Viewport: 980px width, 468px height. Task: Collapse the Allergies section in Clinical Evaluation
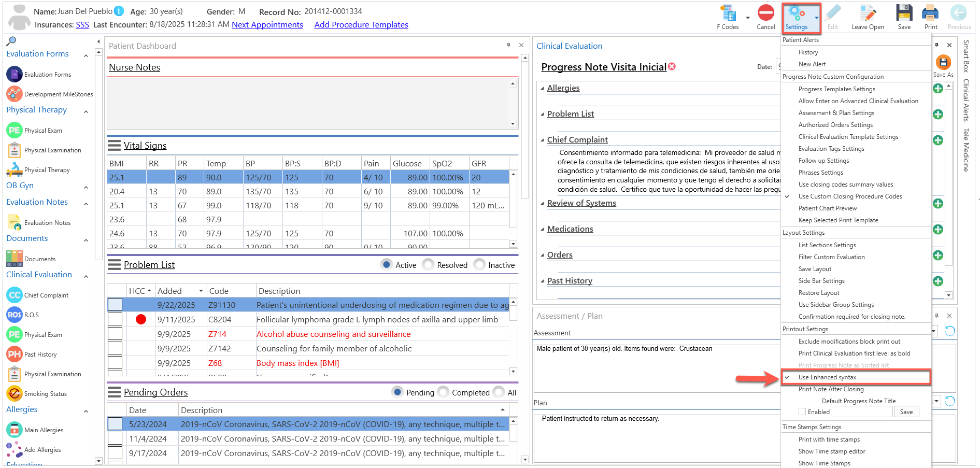(542, 89)
